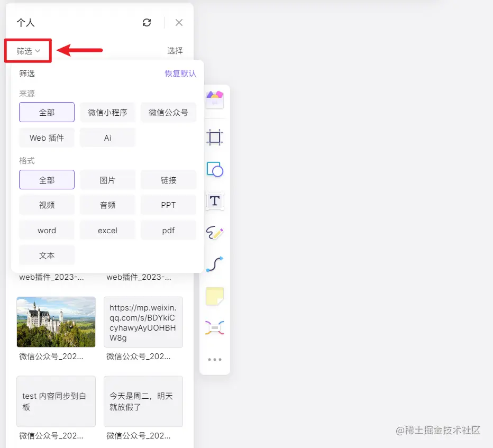Close the 个人 panel

pyautogui.click(x=179, y=22)
